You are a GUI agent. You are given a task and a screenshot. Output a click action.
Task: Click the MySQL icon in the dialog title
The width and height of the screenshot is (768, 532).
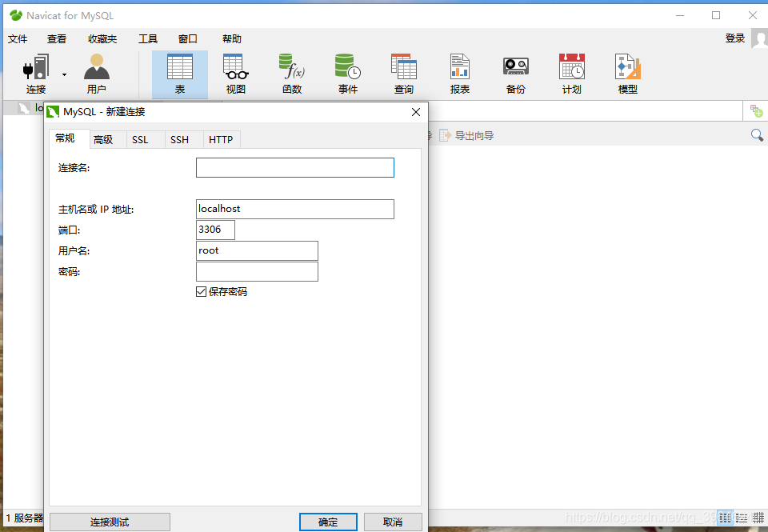[x=53, y=112]
